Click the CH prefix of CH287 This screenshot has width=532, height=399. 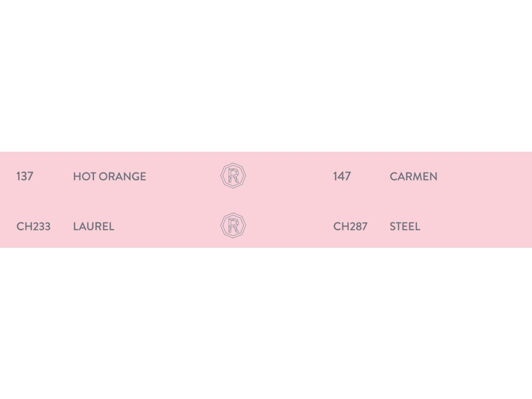pos(340,227)
